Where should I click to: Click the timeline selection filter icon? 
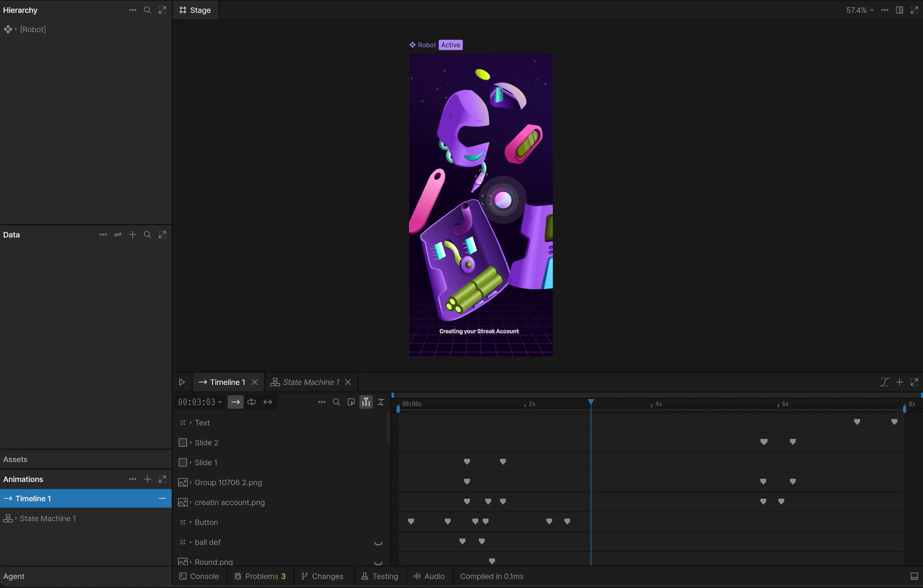(351, 402)
